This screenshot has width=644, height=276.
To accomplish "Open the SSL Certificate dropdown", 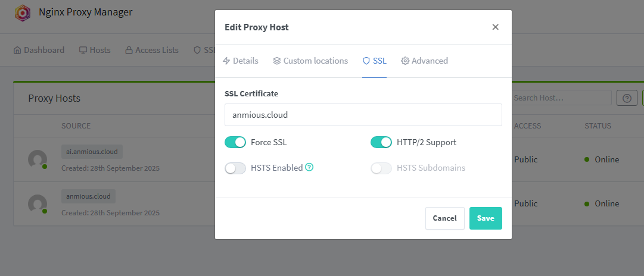I will (x=363, y=115).
